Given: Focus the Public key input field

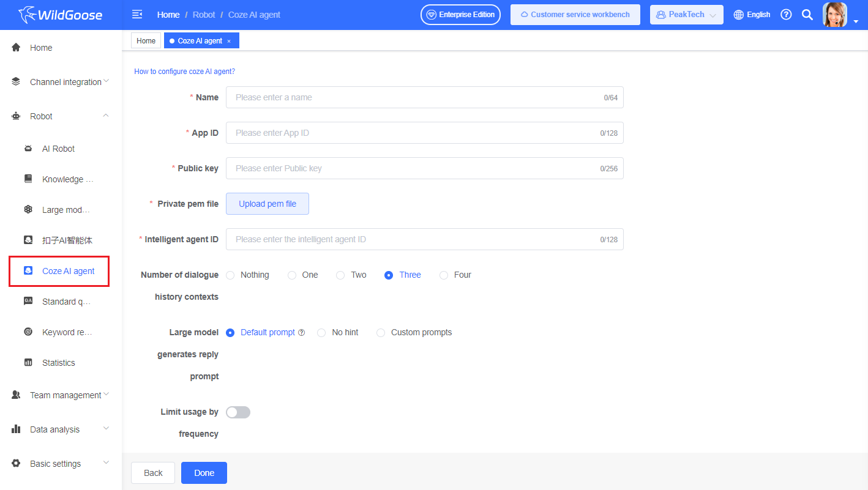Looking at the screenshot, I should click(425, 168).
